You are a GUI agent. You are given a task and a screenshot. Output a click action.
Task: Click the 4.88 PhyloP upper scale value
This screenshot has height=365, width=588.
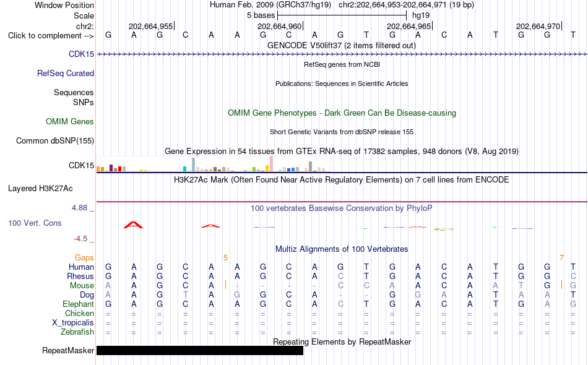[79, 208]
